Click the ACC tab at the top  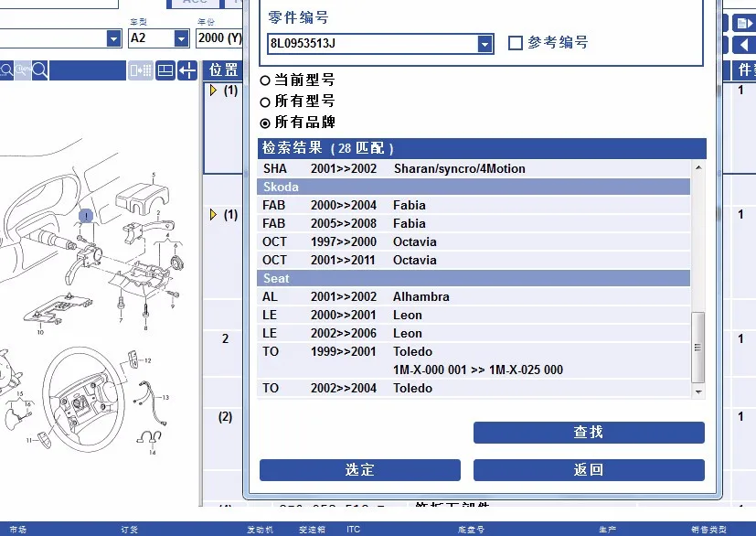click(x=195, y=3)
